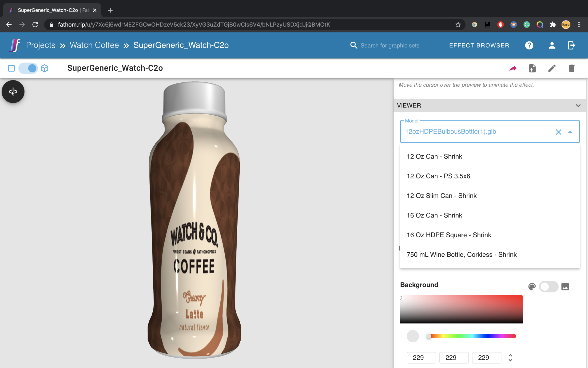Click the logout icon in header
Viewport: 588px width, 368px height.
click(571, 45)
